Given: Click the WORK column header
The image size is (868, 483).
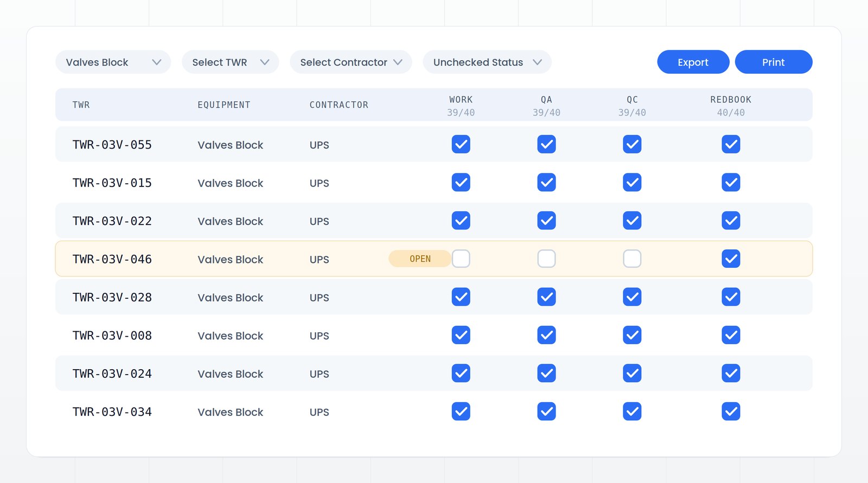Looking at the screenshot, I should (x=461, y=100).
